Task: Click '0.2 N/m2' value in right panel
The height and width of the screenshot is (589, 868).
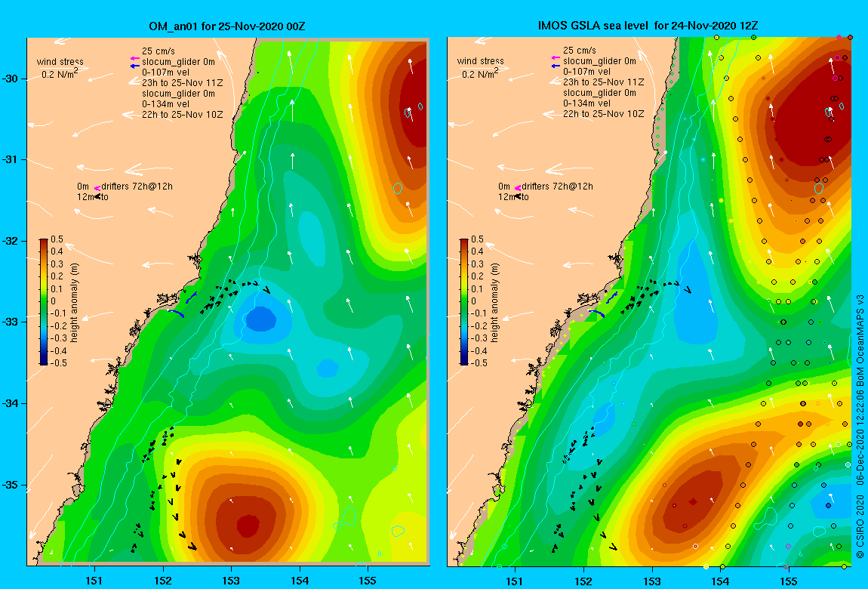Action: point(481,73)
